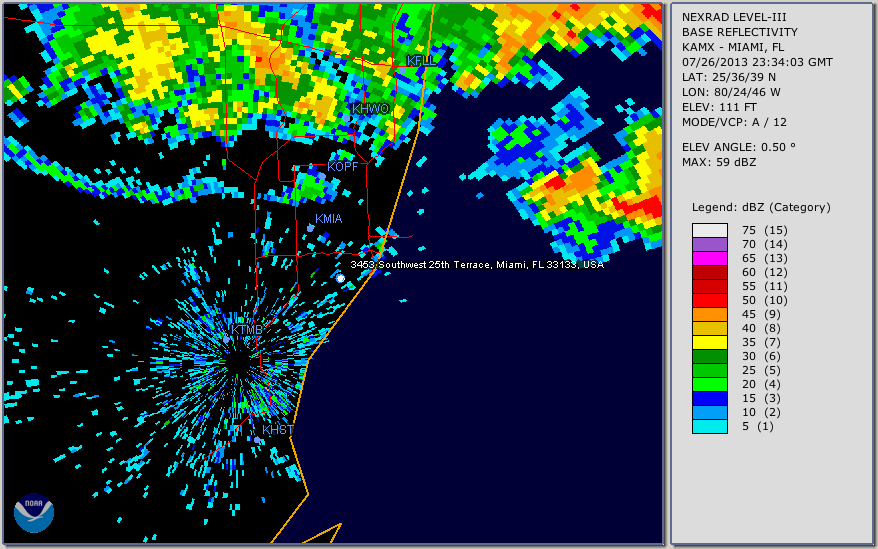Click the 40 dBZ gold legend swatch
This screenshot has height=549, width=878.
point(709,328)
